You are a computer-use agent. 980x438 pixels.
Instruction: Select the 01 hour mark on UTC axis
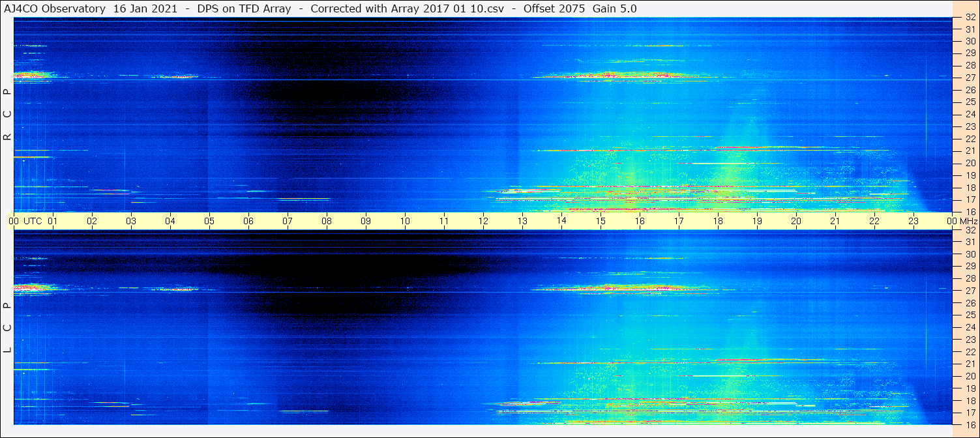pyautogui.click(x=53, y=221)
